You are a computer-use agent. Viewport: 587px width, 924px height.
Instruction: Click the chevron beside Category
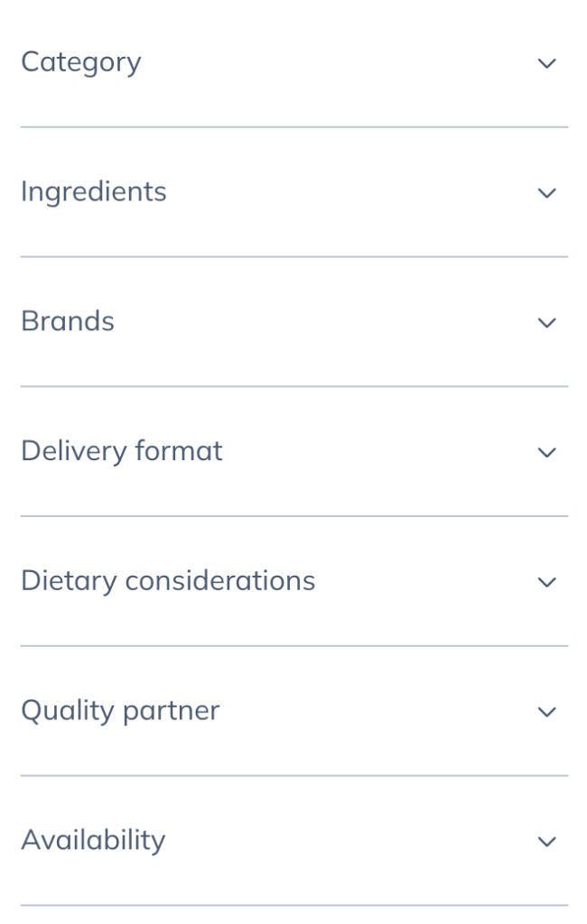(545, 63)
